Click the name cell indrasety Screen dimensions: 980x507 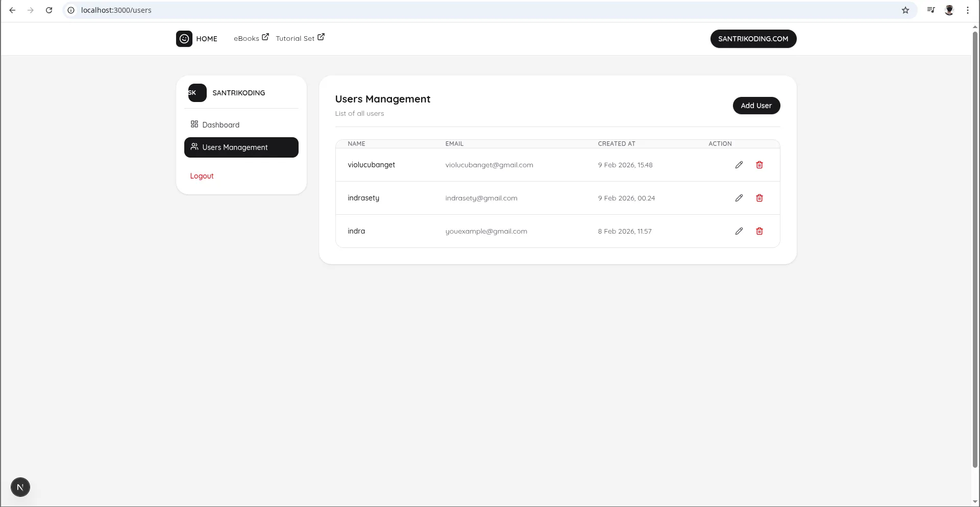pos(363,198)
